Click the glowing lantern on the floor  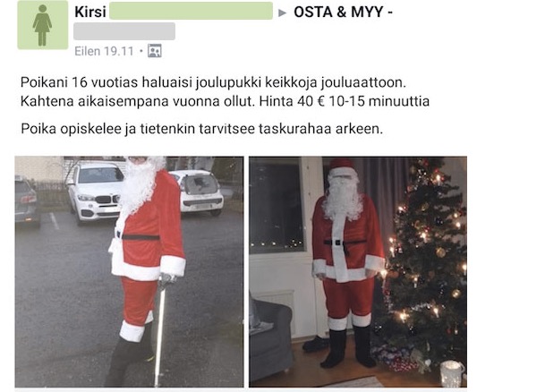tap(452, 374)
